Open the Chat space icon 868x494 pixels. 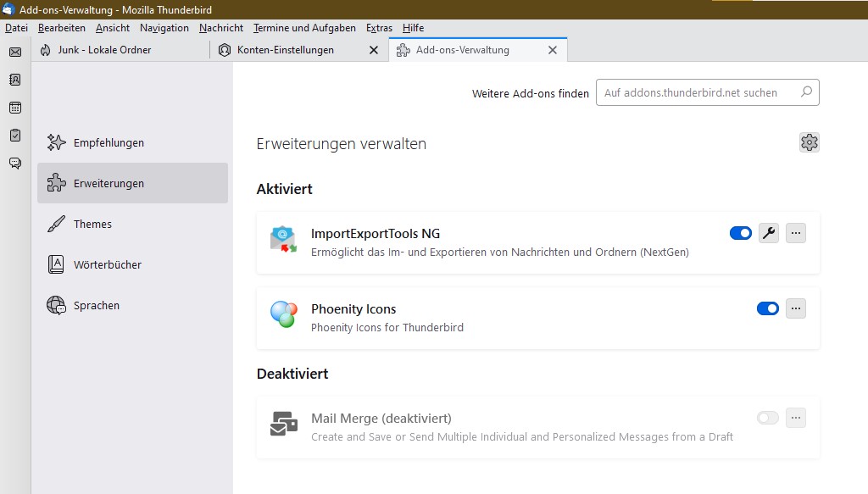[15, 164]
